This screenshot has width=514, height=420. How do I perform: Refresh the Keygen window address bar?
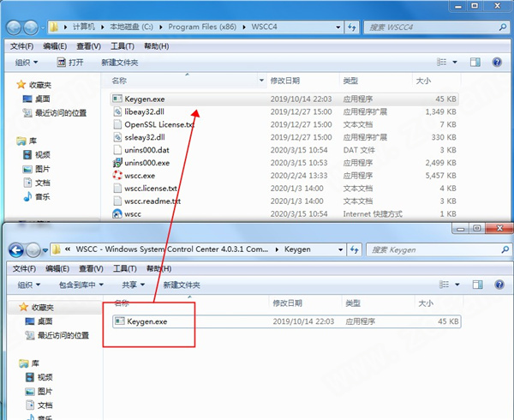pos(355,249)
